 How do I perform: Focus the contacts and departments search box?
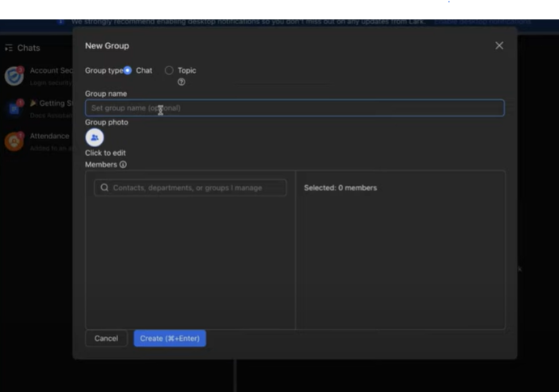[x=190, y=188]
